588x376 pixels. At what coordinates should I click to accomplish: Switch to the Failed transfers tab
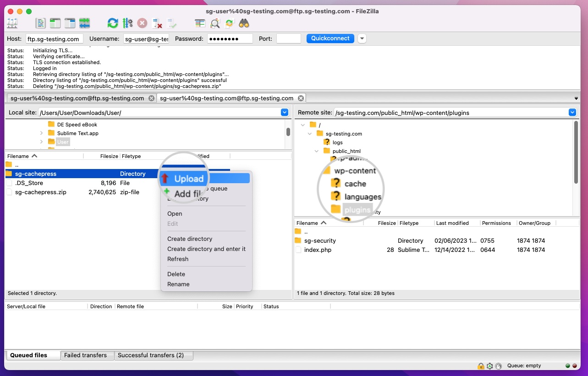(87, 355)
